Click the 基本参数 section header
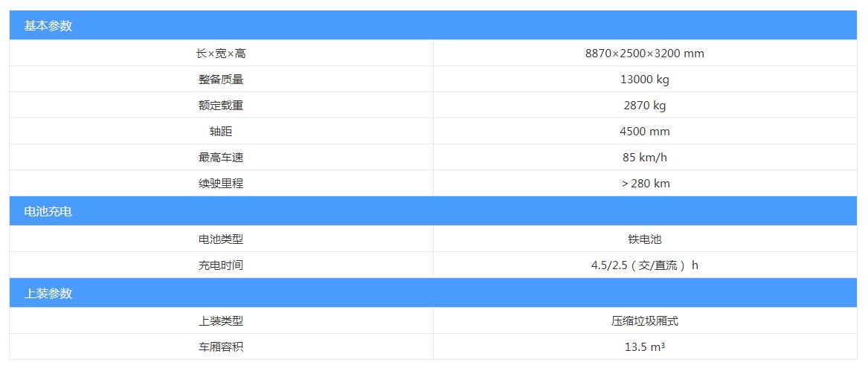 (433, 25)
